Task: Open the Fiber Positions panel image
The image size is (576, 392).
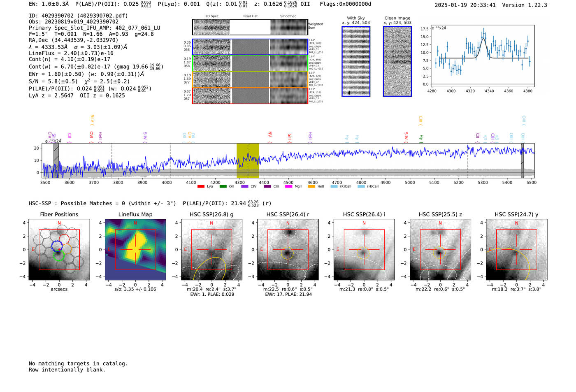Action: tap(59, 250)
